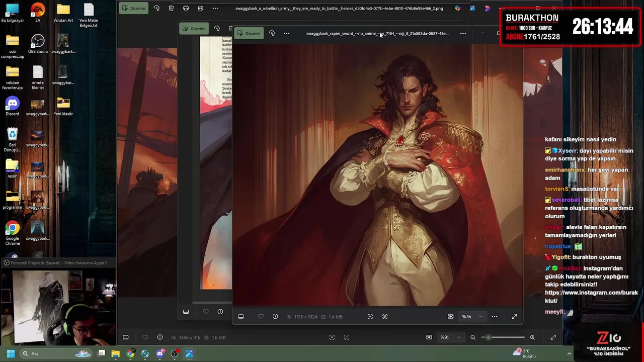Screen dimensions: 644x362
Task: Select Yeni klasör folder on desktop
Action: 63,107
